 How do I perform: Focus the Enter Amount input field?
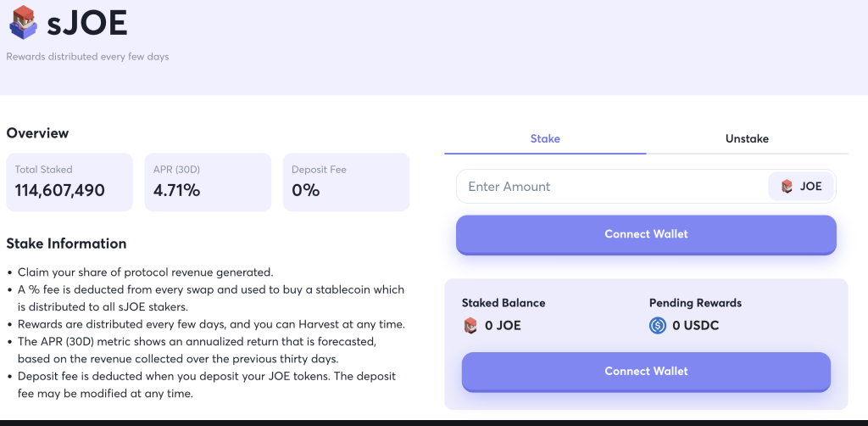pos(610,187)
